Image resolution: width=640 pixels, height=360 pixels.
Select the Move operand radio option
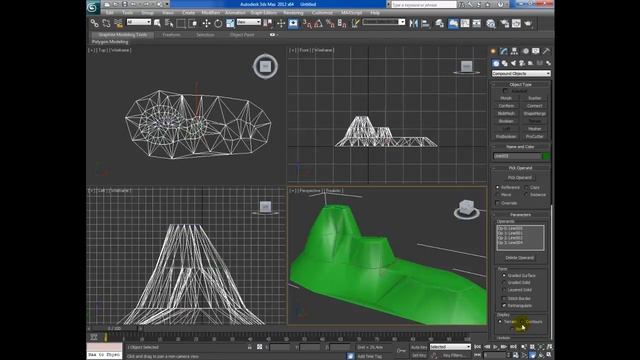coord(498,195)
